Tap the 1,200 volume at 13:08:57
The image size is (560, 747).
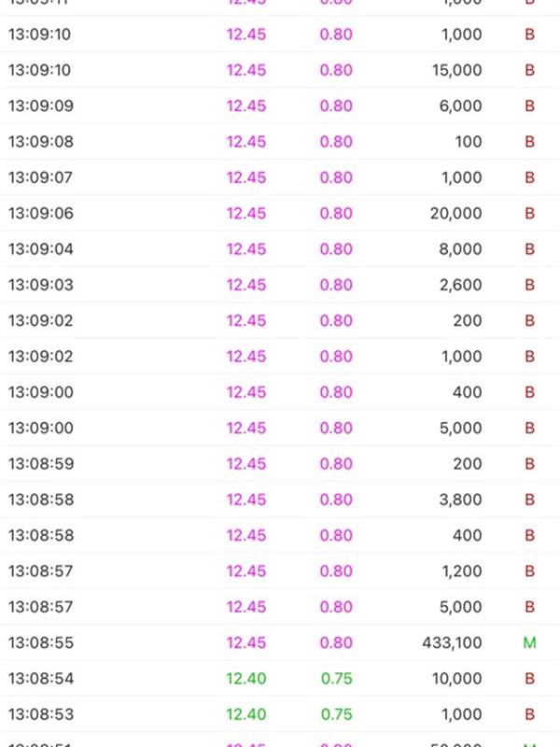(462, 571)
